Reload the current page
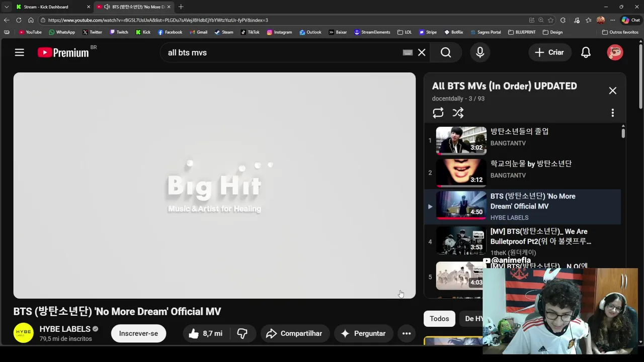 point(19,20)
